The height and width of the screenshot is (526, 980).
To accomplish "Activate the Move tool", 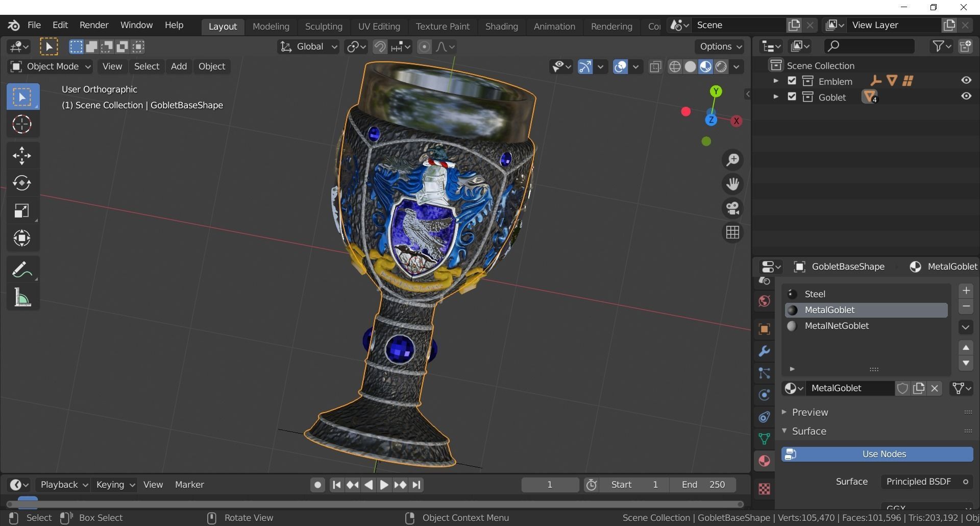I will point(22,156).
